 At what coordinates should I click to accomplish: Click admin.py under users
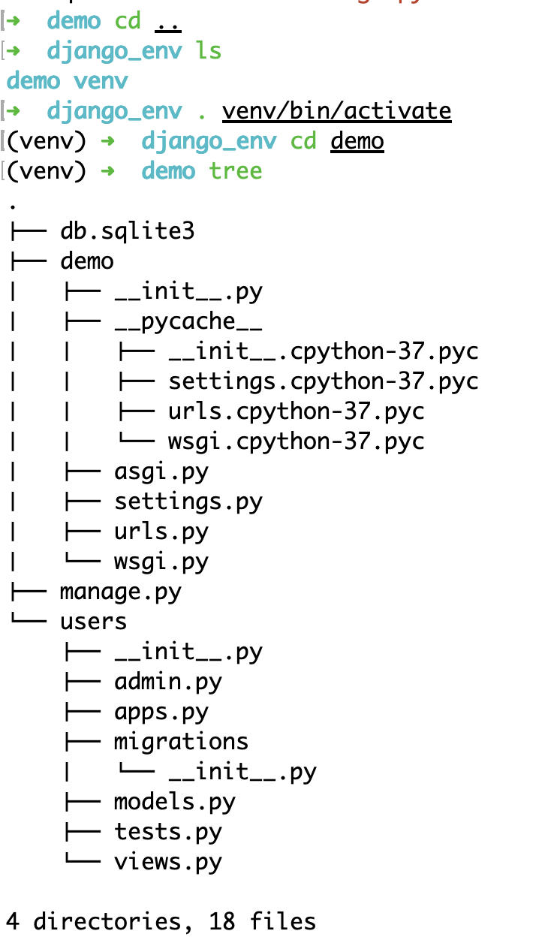tap(168, 682)
